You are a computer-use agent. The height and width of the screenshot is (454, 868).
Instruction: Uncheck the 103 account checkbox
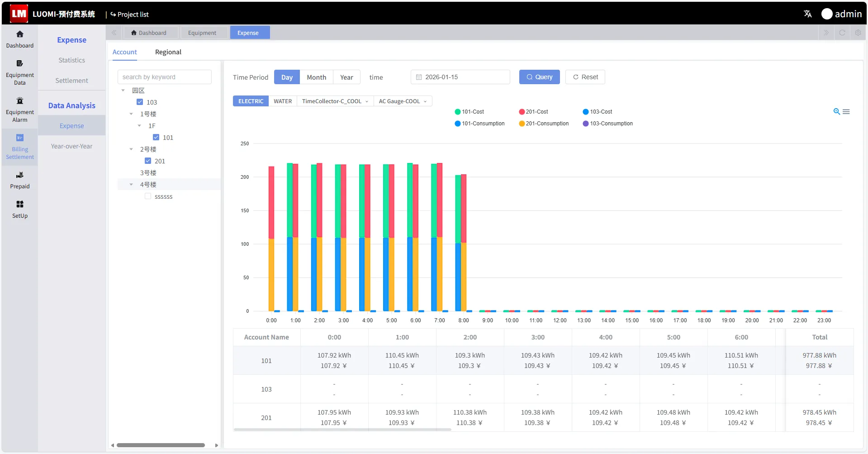[x=140, y=102]
